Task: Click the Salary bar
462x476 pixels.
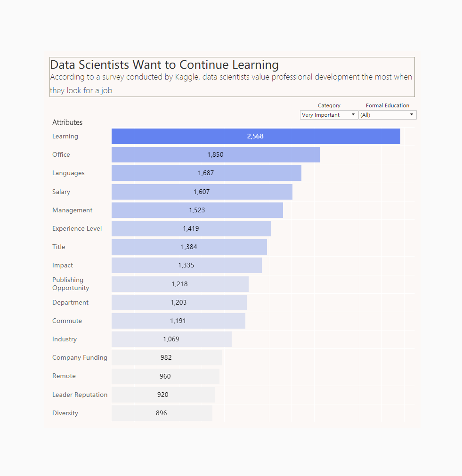Action: click(x=202, y=192)
